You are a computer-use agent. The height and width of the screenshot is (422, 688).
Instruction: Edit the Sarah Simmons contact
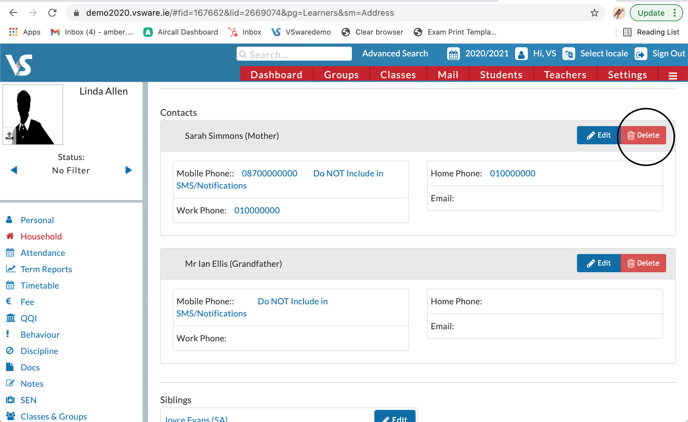coord(598,135)
